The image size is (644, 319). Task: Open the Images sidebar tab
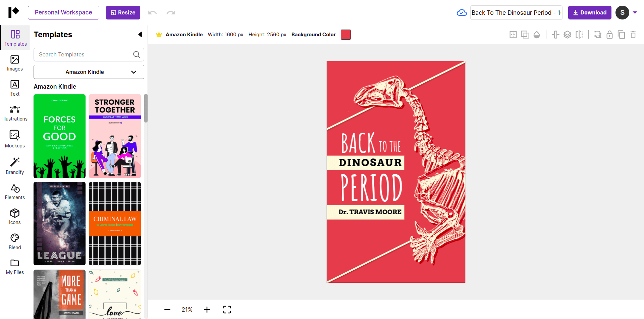tap(15, 63)
